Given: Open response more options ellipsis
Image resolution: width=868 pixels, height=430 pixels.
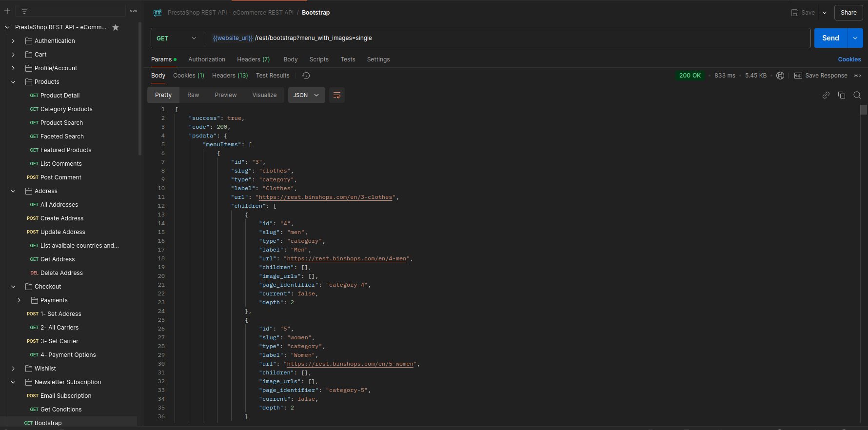Looking at the screenshot, I should coord(857,76).
